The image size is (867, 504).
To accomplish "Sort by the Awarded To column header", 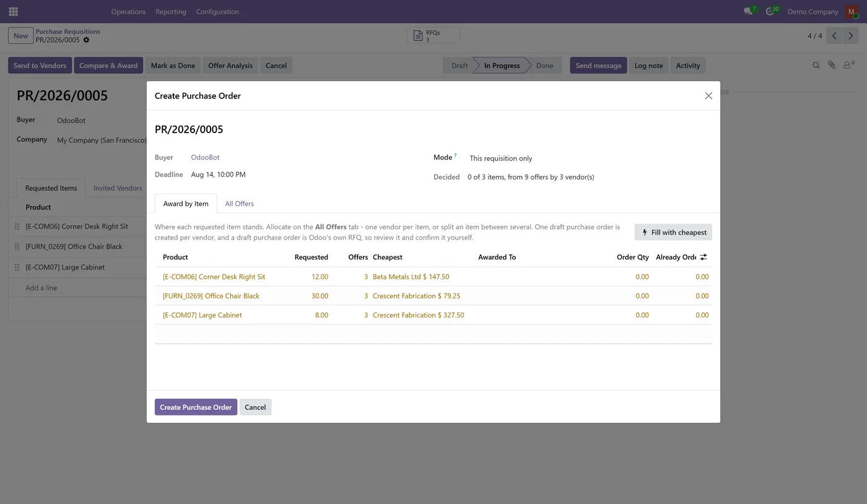I will pyautogui.click(x=497, y=257).
